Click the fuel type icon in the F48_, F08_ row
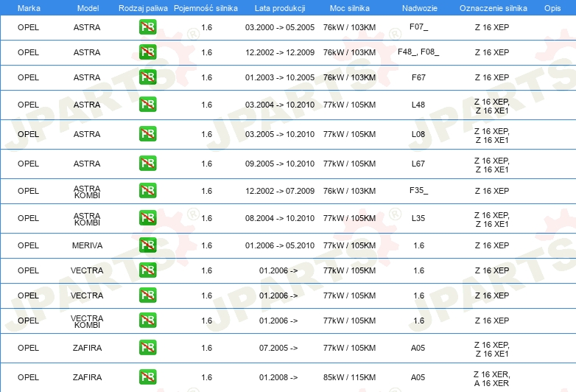The image size is (576, 392). click(x=147, y=52)
